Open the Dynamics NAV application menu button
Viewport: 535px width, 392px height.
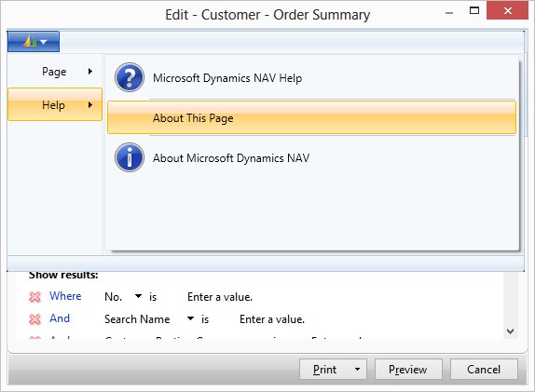[34, 42]
